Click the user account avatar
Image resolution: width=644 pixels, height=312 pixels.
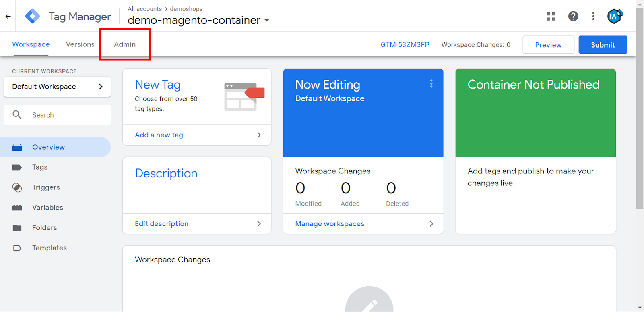point(615,17)
